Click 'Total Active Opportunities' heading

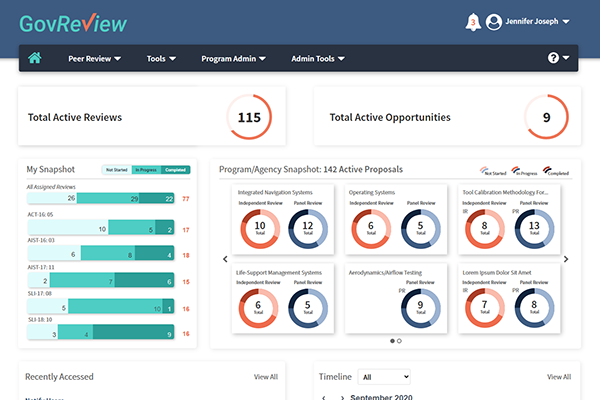[x=390, y=117]
